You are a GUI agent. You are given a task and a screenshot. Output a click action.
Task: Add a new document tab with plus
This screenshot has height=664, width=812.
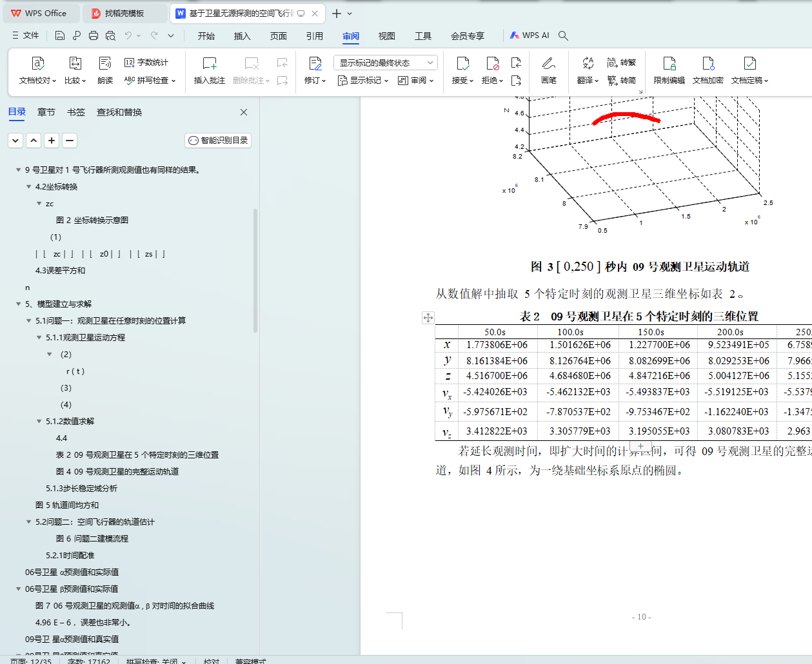336,14
